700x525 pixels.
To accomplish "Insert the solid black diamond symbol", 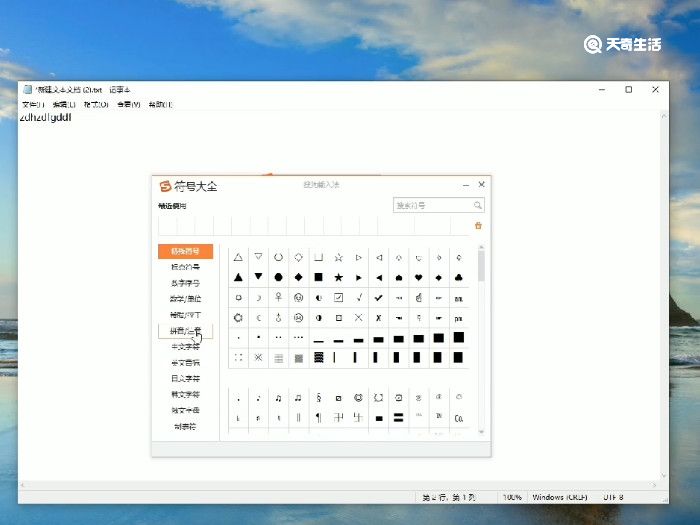I will (299, 278).
